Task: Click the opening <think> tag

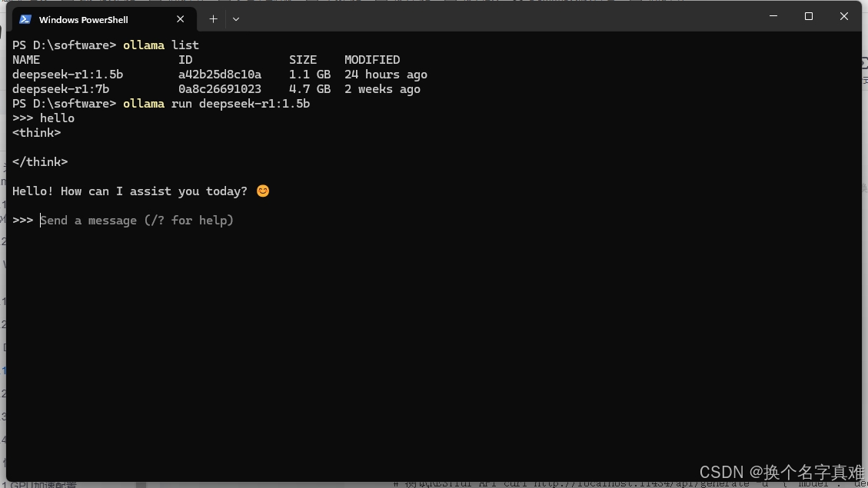Action: tap(37, 133)
